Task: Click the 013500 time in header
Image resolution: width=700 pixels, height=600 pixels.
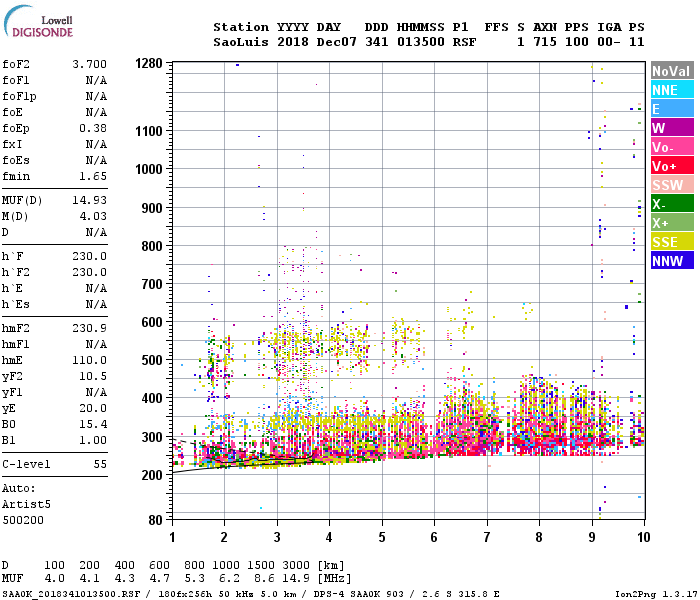Action: (x=421, y=42)
